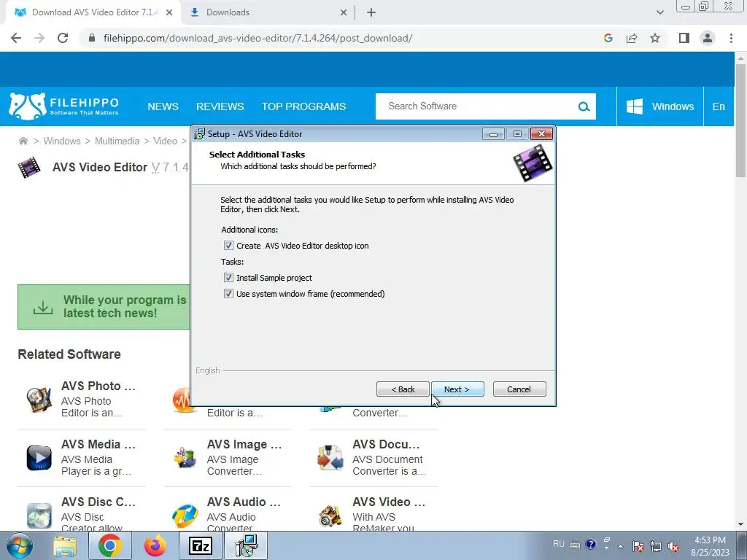
Task: Cancel the AVS Video Editor setup
Action: coord(519,389)
